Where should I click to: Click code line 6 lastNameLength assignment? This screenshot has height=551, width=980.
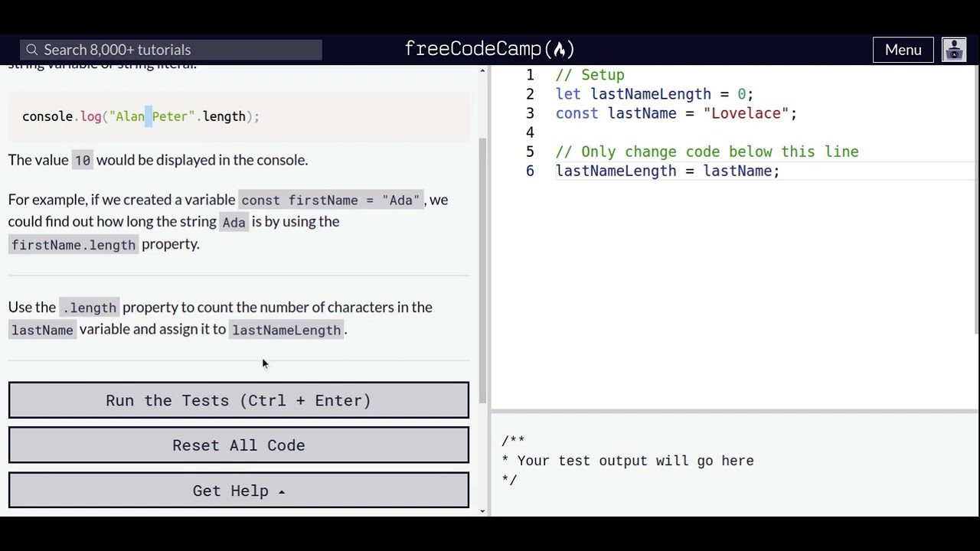point(668,171)
